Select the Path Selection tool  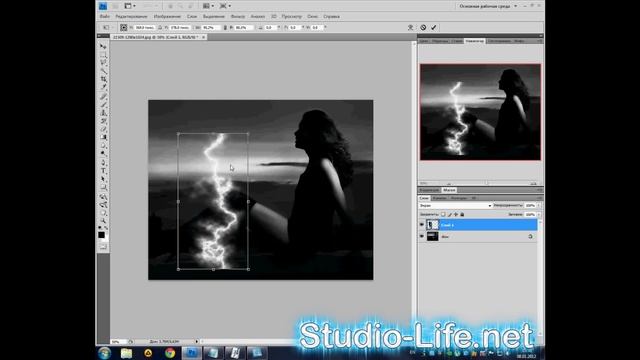(103, 179)
